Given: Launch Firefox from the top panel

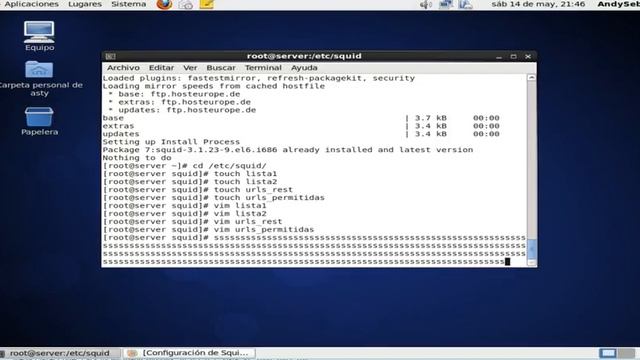Looking at the screenshot, I should coord(164,4).
